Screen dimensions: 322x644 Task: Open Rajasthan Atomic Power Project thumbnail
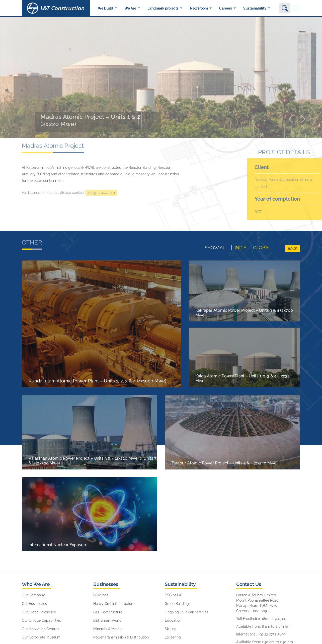click(x=90, y=432)
